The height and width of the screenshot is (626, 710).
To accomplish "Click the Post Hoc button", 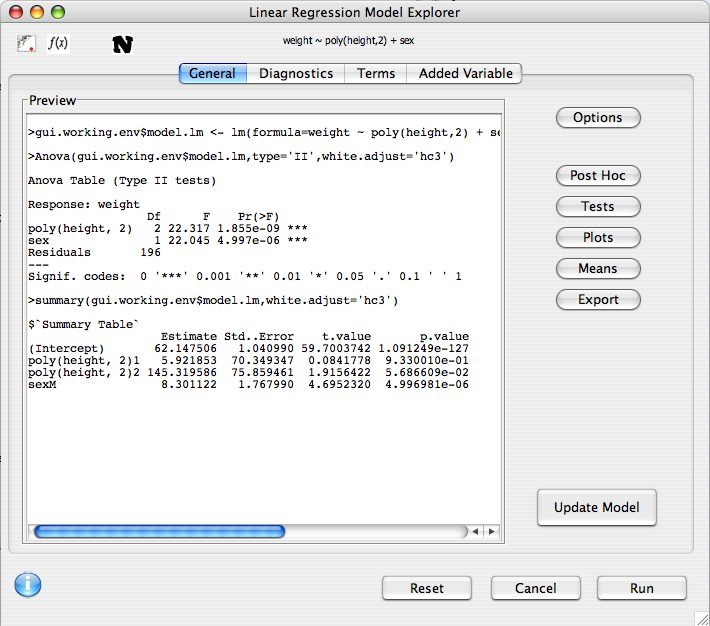I will tap(598, 175).
